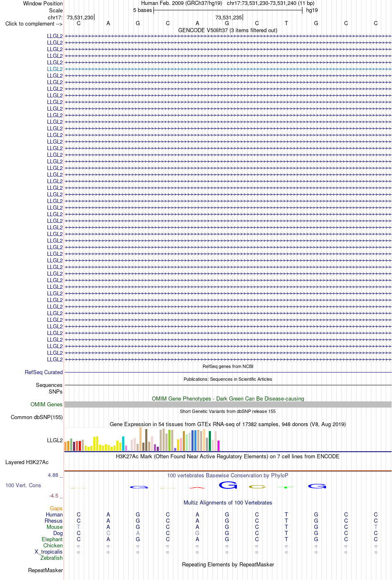Select the chr17: label in the ruler
392x580 pixels.
click(55, 18)
